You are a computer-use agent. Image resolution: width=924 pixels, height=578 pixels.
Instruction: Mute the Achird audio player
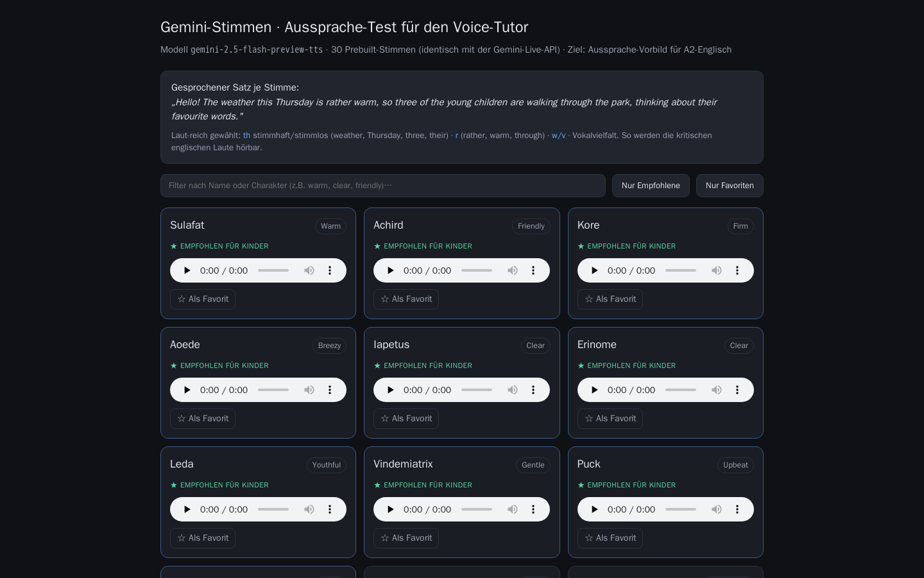(513, 270)
